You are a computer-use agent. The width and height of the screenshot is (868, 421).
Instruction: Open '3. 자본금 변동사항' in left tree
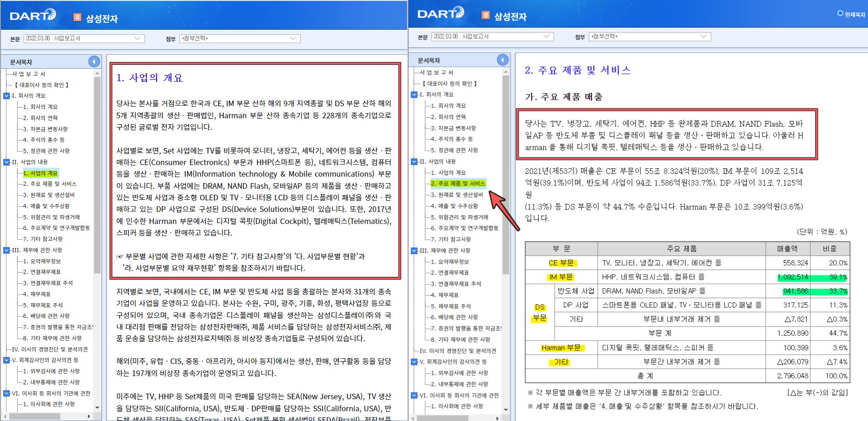(45, 129)
